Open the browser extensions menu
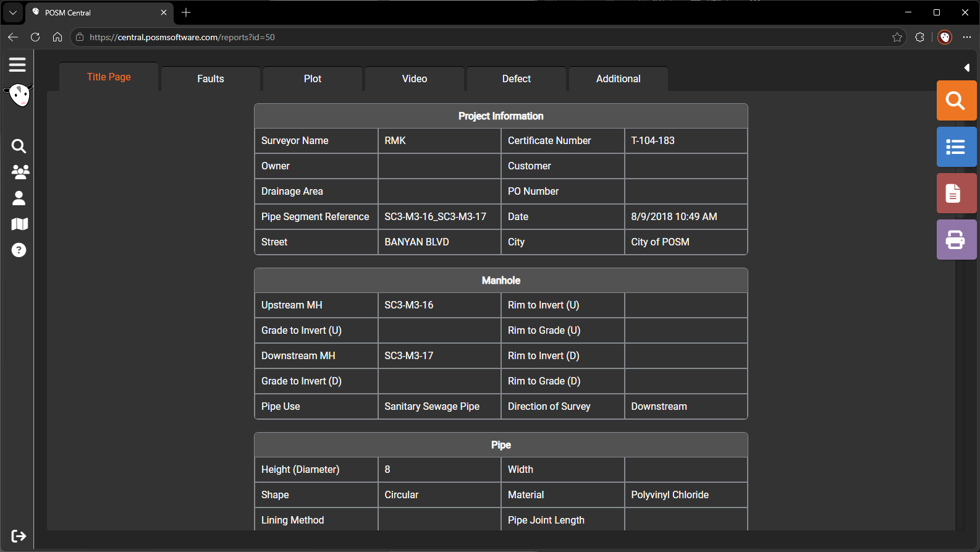This screenshot has height=552, width=980. [919, 37]
